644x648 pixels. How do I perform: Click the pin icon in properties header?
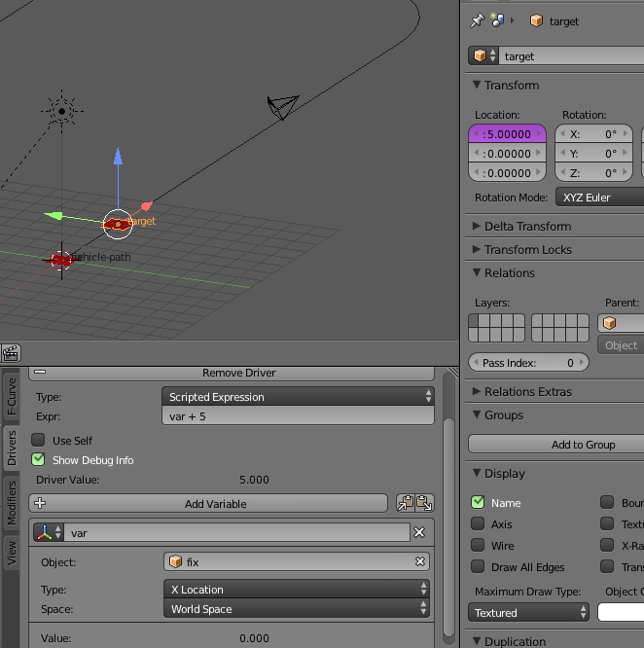[477, 20]
